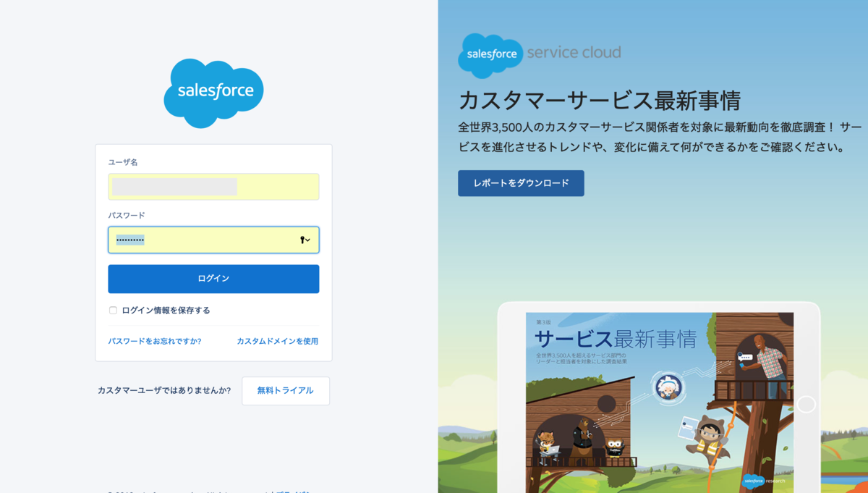Click the key icon inside the password field

(303, 240)
